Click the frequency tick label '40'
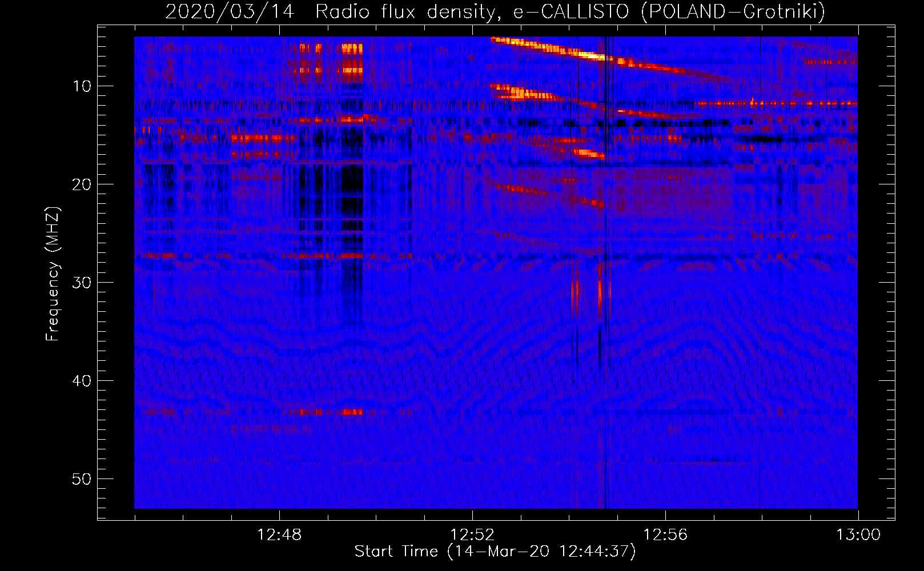Image resolution: width=924 pixels, height=571 pixels. pos(82,381)
